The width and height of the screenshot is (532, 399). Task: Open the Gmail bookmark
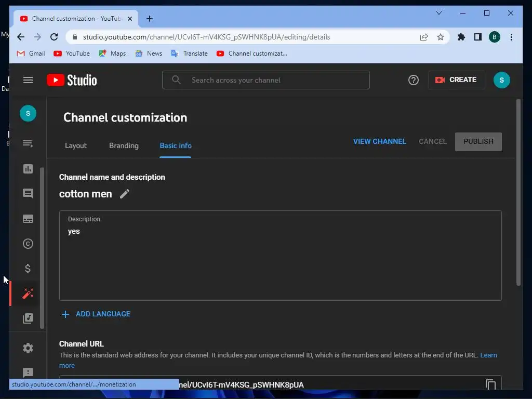31,54
